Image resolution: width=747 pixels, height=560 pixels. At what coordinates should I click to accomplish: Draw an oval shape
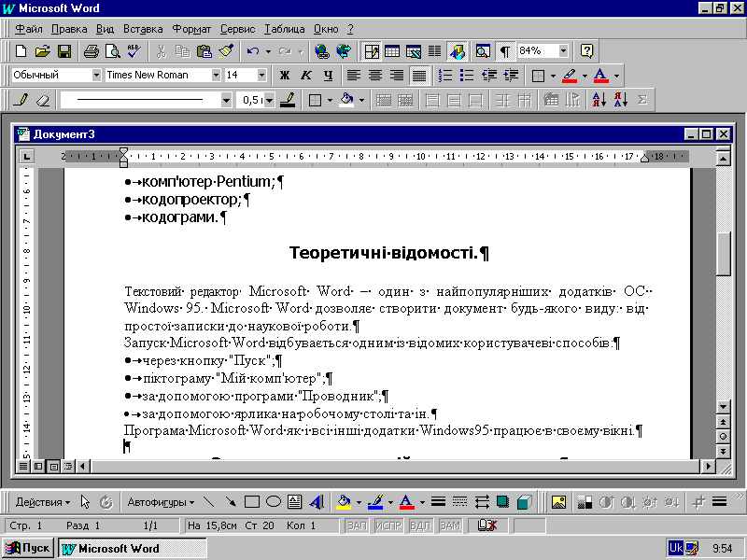[x=274, y=502]
